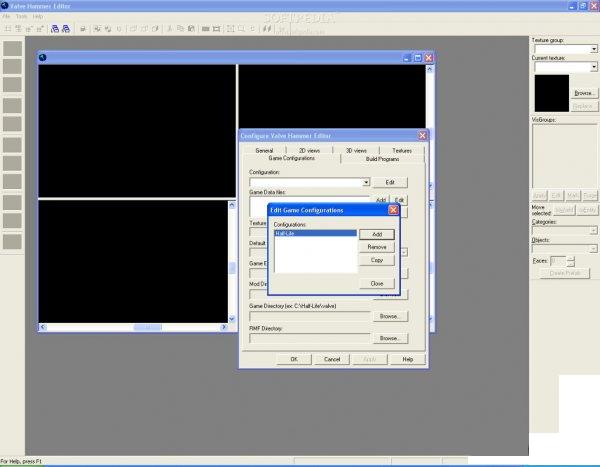Select Half-Life in Configurations list
Image resolution: width=600 pixels, height=467 pixels.
click(x=315, y=233)
